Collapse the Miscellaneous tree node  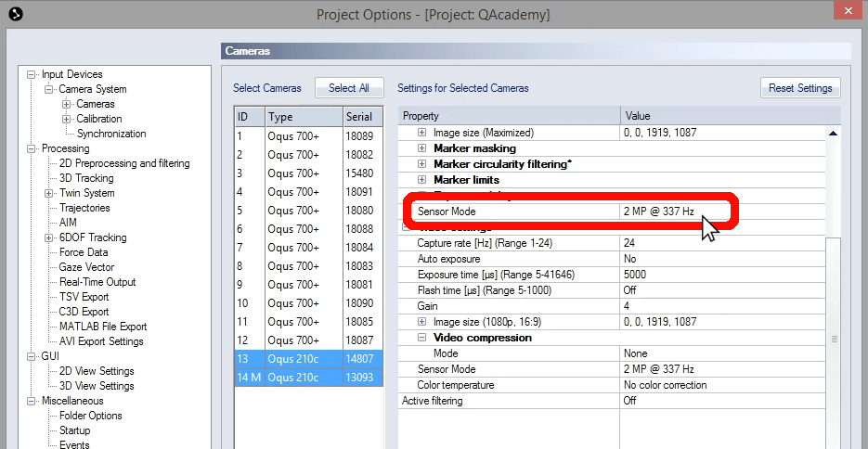pos(32,401)
